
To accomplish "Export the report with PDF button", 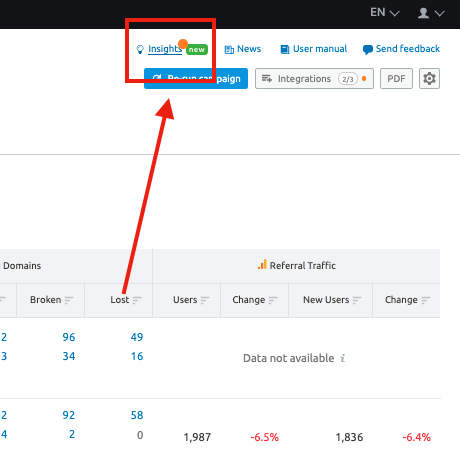I will pyautogui.click(x=396, y=79).
